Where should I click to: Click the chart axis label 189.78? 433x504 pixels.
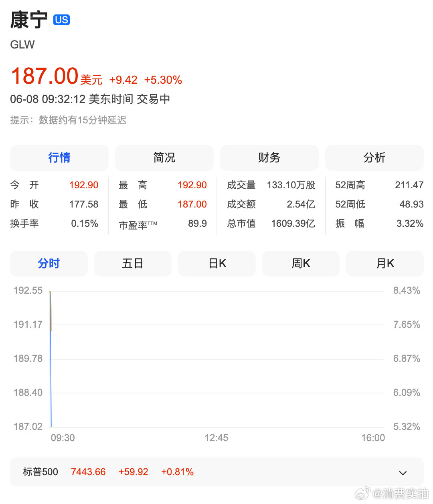coord(28,359)
